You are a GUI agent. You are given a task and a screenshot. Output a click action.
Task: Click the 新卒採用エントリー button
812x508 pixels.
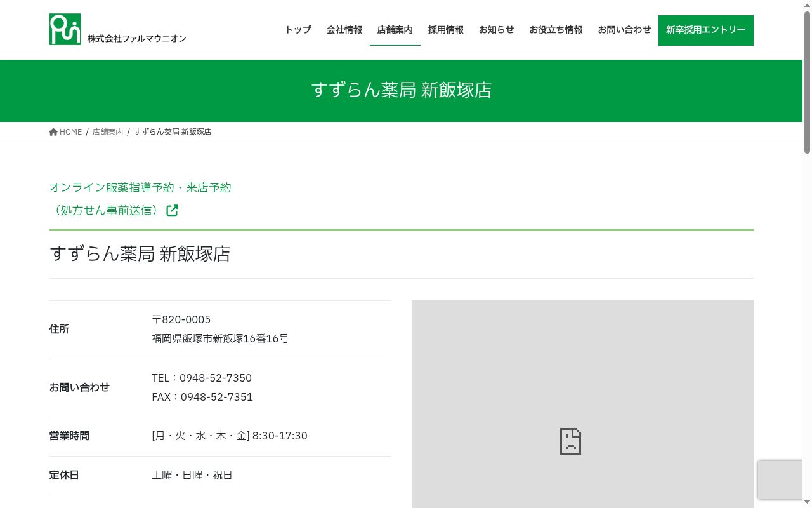(706, 30)
